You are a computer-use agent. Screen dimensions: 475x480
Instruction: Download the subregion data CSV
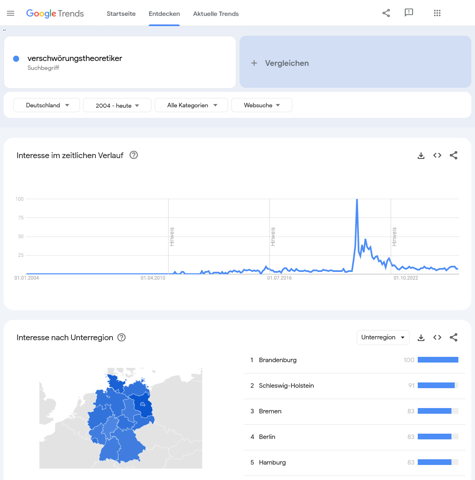pos(421,338)
